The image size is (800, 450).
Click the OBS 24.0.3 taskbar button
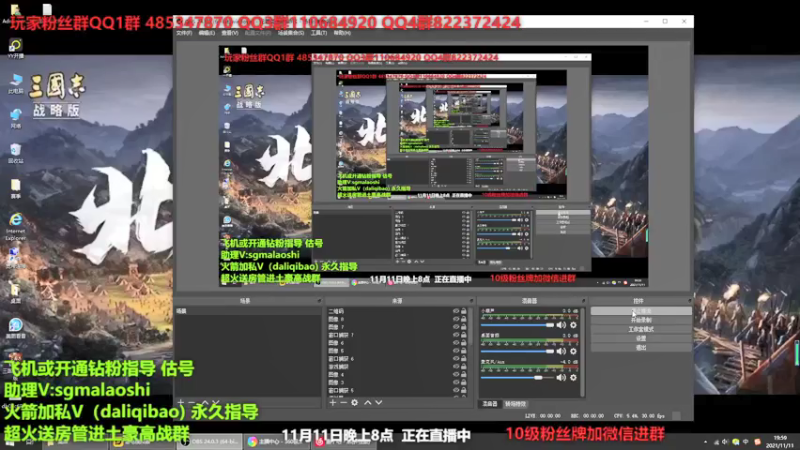209,441
